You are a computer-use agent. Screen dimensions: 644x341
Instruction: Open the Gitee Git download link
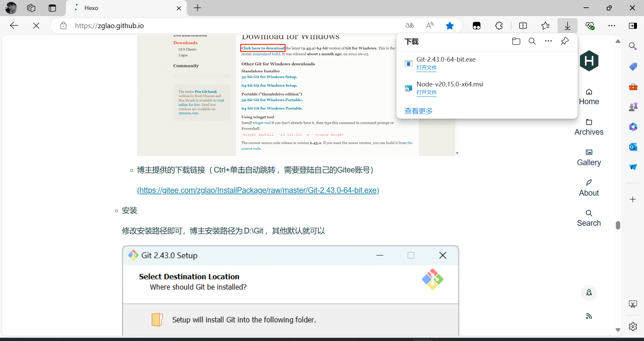point(258,190)
